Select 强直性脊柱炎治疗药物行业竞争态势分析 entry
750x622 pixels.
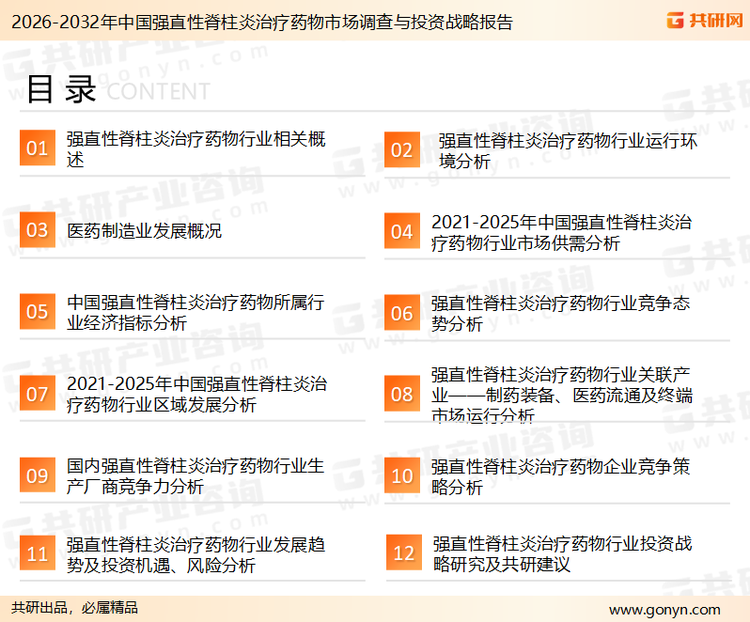(x=560, y=313)
